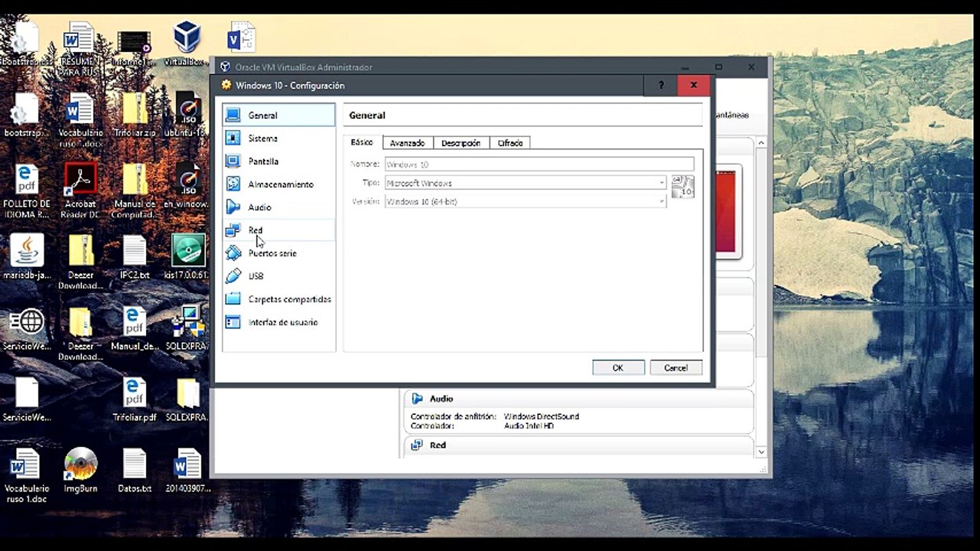
Task: Switch to the Básico tab
Action: click(x=362, y=142)
